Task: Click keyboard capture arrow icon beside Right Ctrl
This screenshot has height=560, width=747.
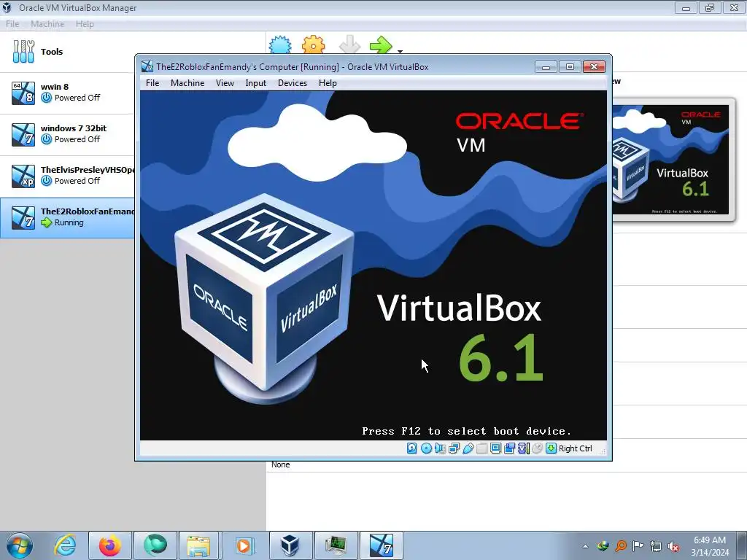Action: 551,448
